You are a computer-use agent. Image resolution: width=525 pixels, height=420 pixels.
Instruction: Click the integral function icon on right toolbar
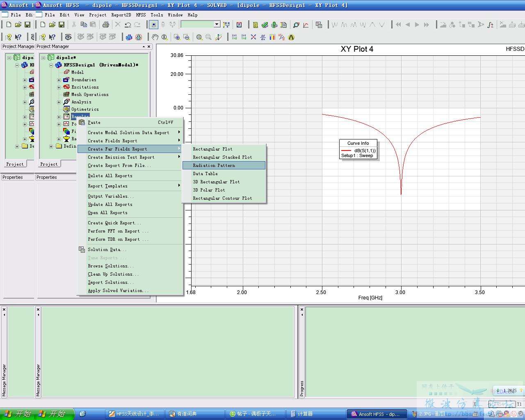pyautogui.click(x=490, y=25)
